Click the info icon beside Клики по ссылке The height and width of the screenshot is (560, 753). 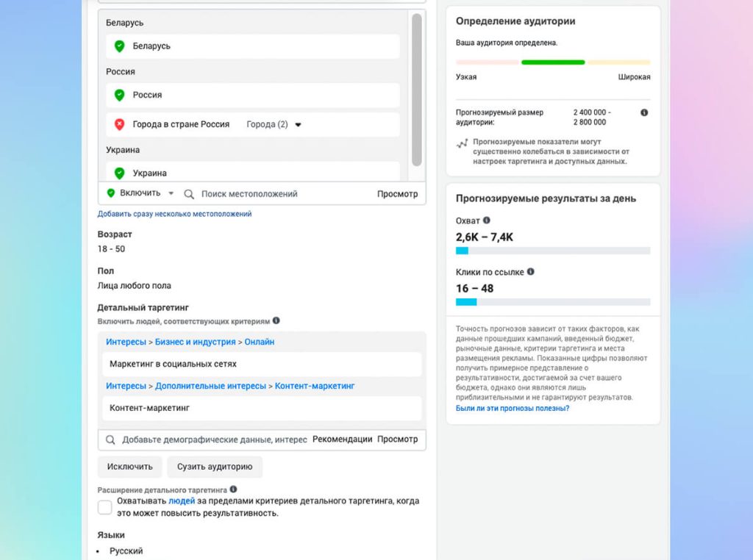pos(531,272)
